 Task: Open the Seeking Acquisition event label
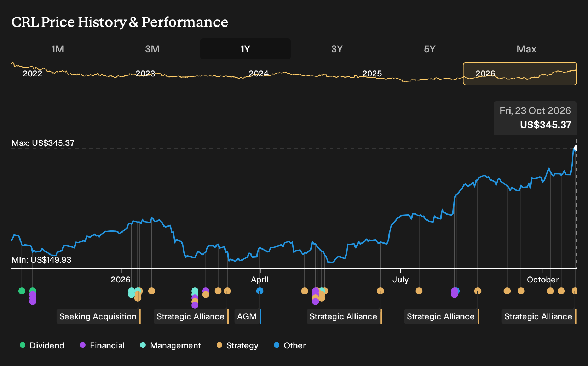point(99,316)
